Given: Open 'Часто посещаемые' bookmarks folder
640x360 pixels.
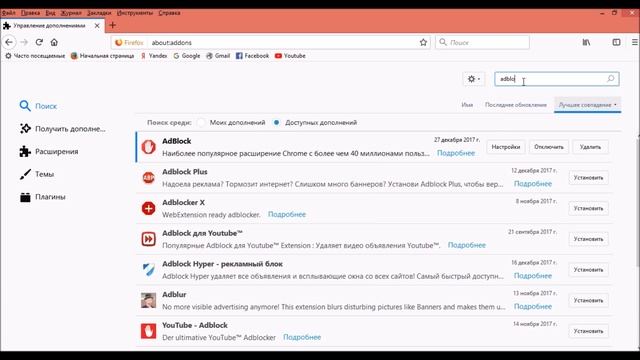Looking at the screenshot, I should tap(35, 56).
